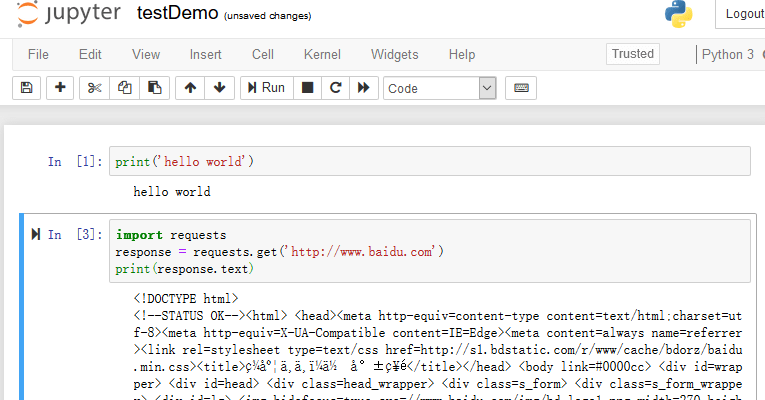Insert a cell below with plus icon

(x=60, y=88)
